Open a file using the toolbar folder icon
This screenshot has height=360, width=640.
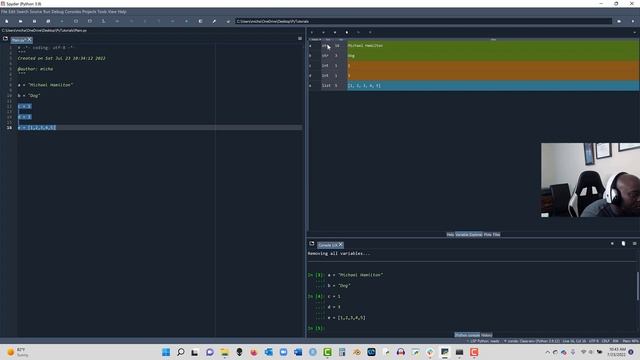[20, 21]
